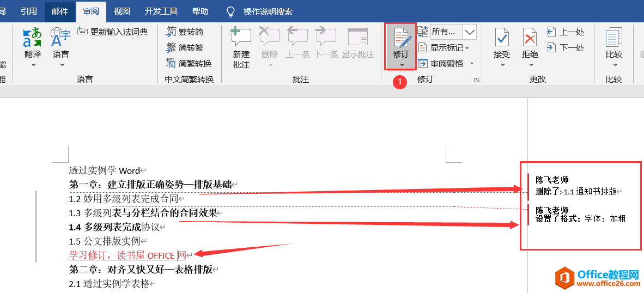Jump to 上一处 previous change
This screenshot has height=293, width=644.
pyautogui.click(x=566, y=32)
